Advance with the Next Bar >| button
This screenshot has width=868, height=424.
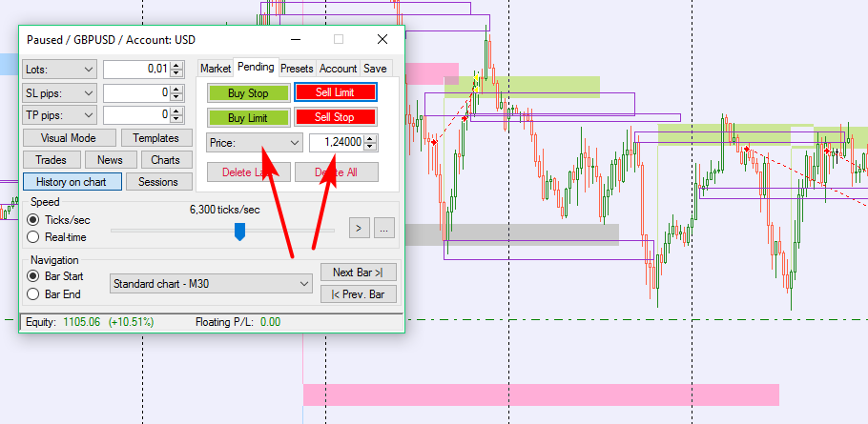(x=358, y=273)
